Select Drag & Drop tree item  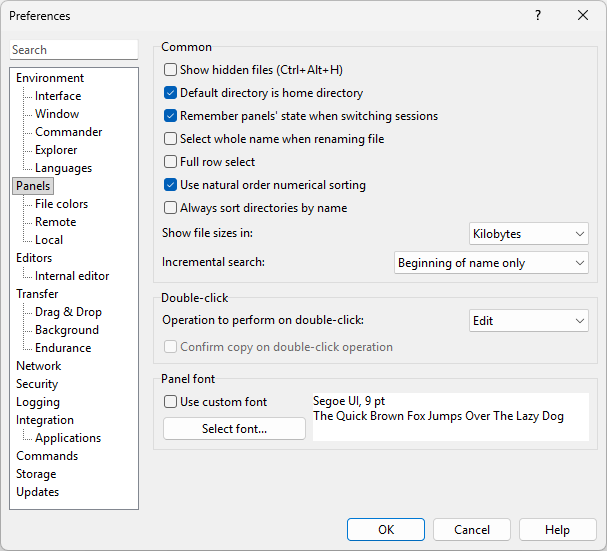pos(68,312)
